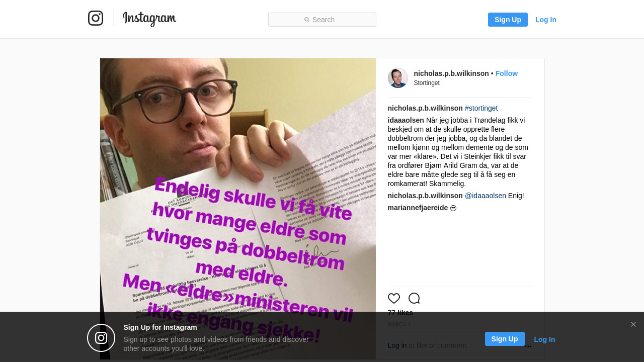The width and height of the screenshot is (644, 362).
Task: Open the Instagram wordmark home link
Action: tap(149, 19)
